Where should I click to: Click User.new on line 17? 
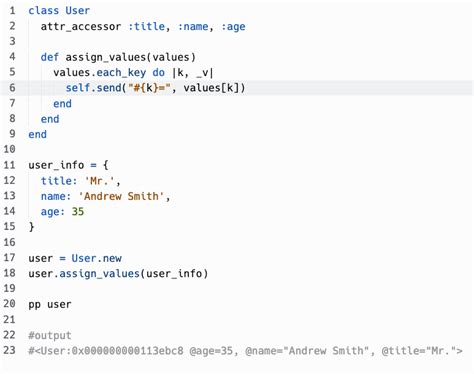coord(97,258)
